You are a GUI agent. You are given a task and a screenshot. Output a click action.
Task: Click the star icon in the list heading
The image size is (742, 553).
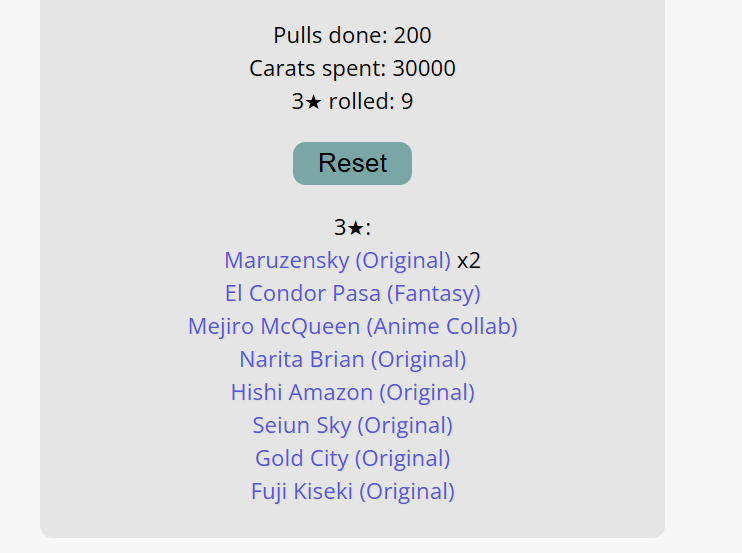pos(355,228)
